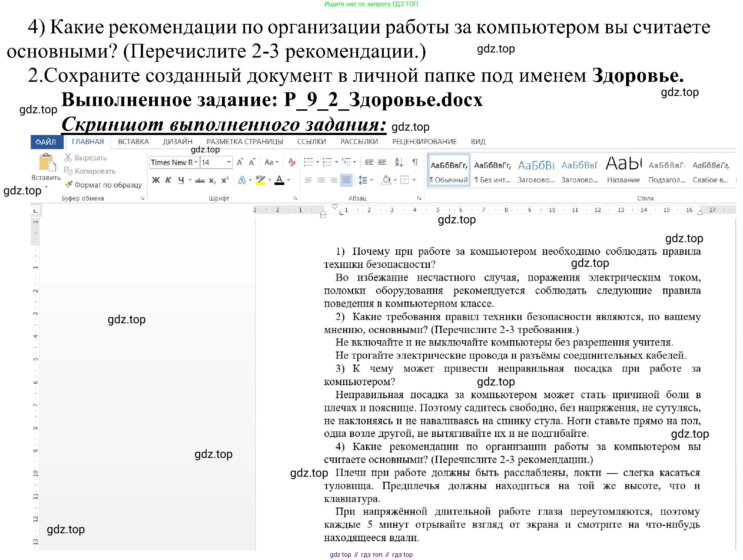Image resolution: width=743 pixels, height=560 pixels.
Task: Open the Change Case (Aa) dropdown
Action: (271, 162)
